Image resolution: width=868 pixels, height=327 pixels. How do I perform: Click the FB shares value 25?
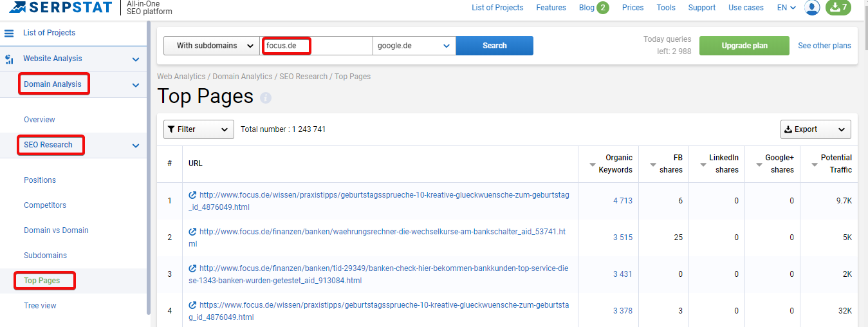point(678,238)
